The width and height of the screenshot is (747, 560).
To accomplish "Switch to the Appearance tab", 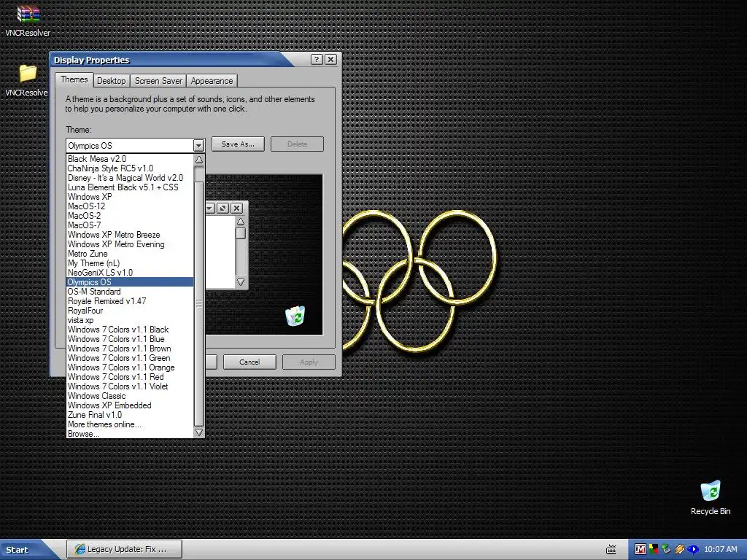I will coord(212,81).
